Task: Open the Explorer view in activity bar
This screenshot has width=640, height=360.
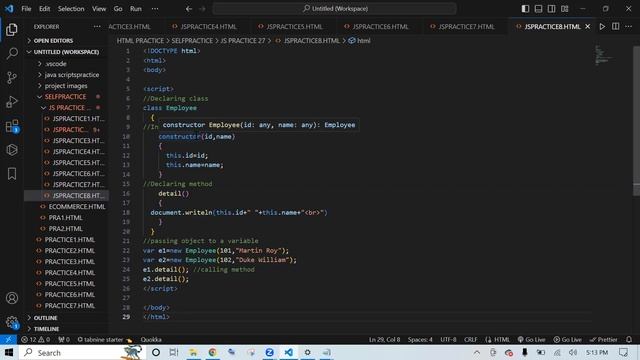Action: 12,29
